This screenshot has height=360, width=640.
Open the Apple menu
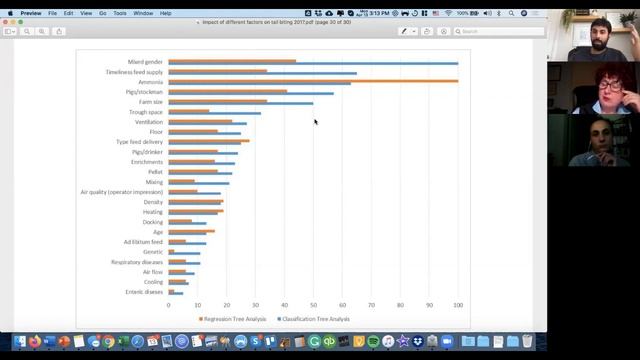(10, 13)
